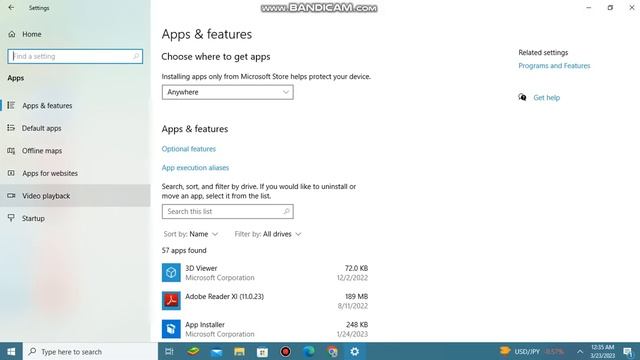
Task: Focus the Search this list field
Action: tap(227, 211)
